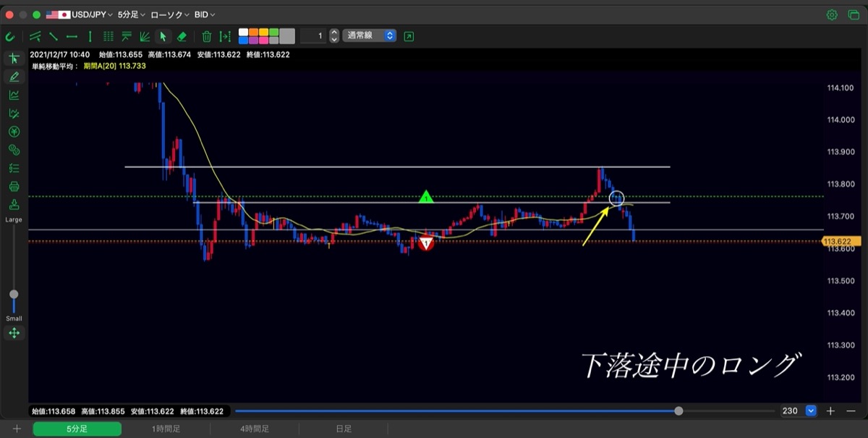Pop out chart with arrow-box icon
This screenshot has height=438, width=868.
pos(409,36)
